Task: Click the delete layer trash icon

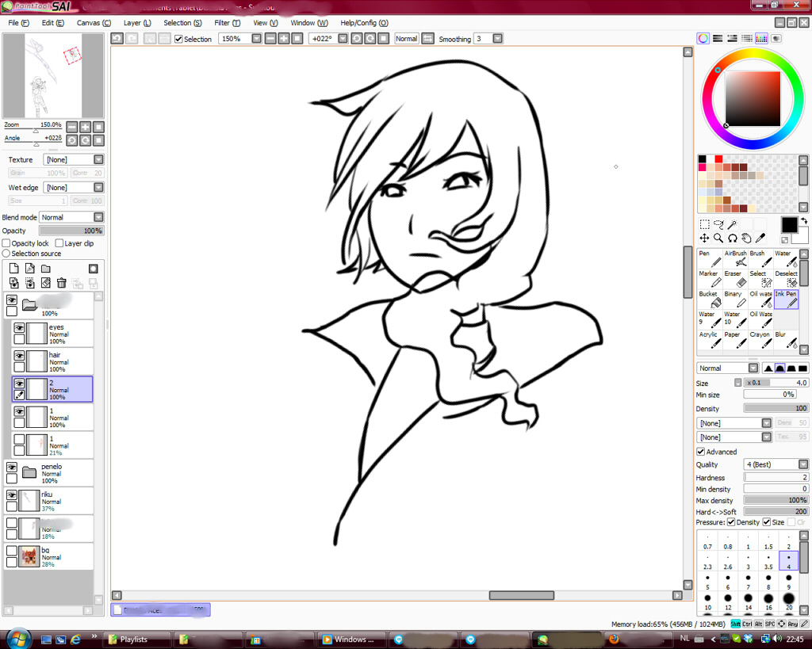Action: (x=61, y=283)
